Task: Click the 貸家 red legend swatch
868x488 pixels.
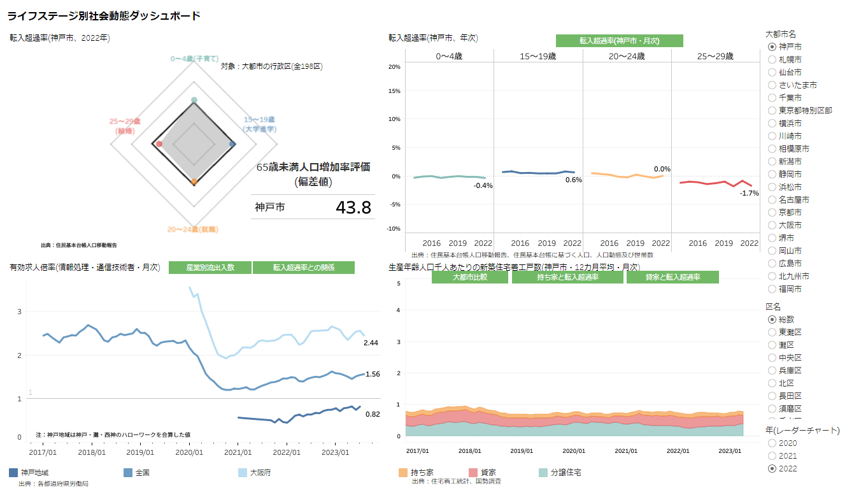Action: click(x=473, y=473)
